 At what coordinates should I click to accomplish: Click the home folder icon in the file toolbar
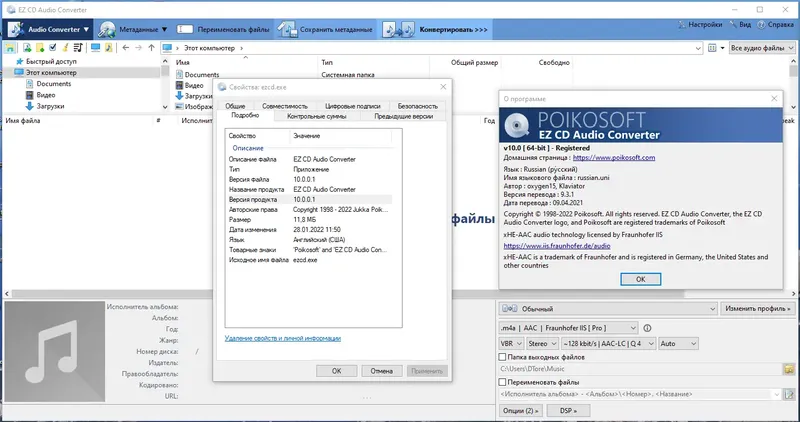click(x=10, y=48)
